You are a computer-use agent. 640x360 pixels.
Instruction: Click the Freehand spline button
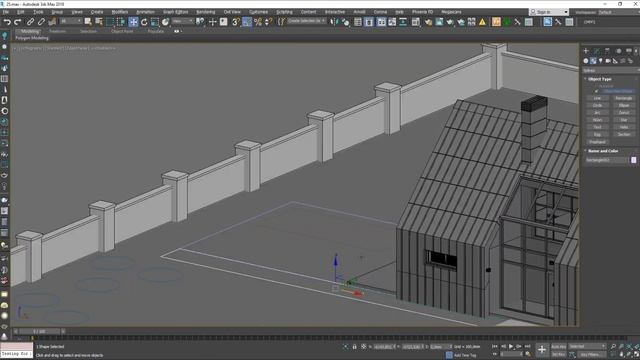[x=597, y=142]
